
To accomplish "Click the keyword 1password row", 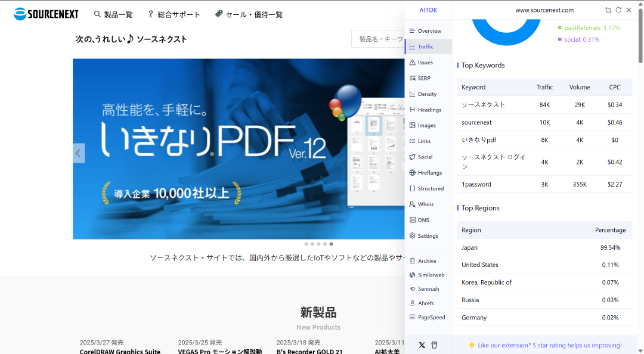I will coord(544,184).
